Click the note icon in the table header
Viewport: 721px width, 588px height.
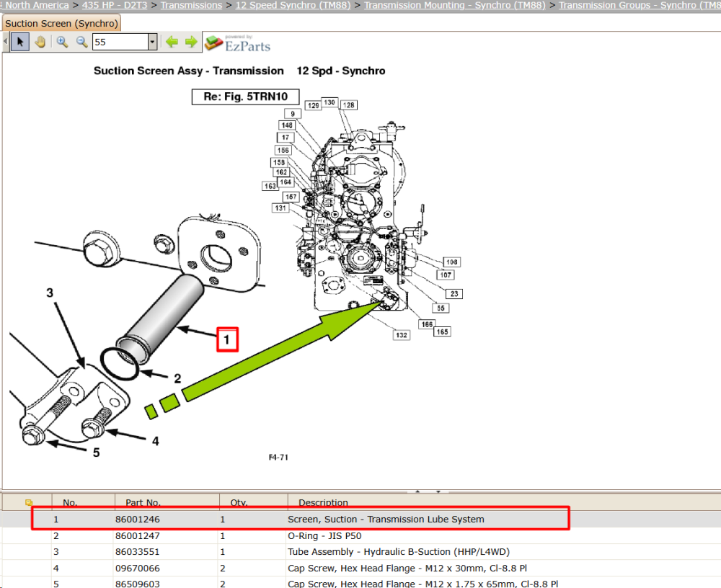[29, 502]
